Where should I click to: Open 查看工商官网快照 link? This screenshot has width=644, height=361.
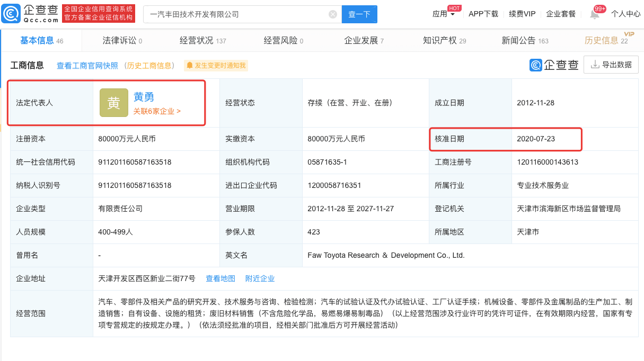click(88, 66)
